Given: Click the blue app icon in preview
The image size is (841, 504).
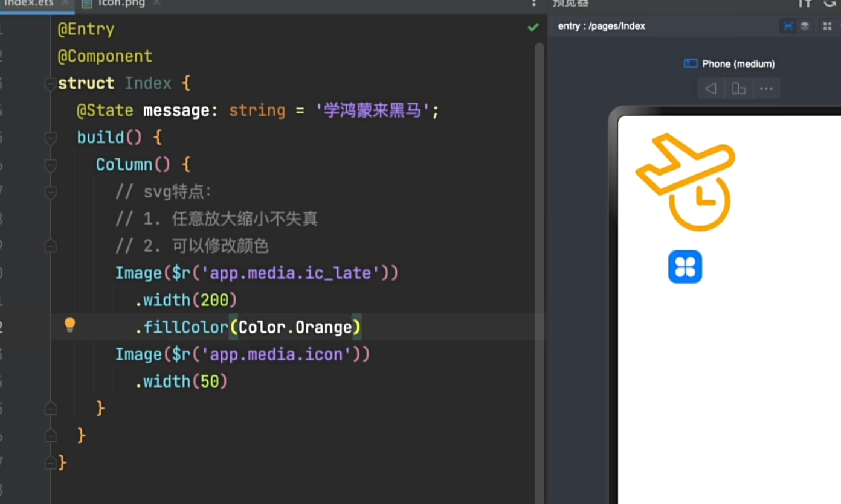Looking at the screenshot, I should point(685,267).
